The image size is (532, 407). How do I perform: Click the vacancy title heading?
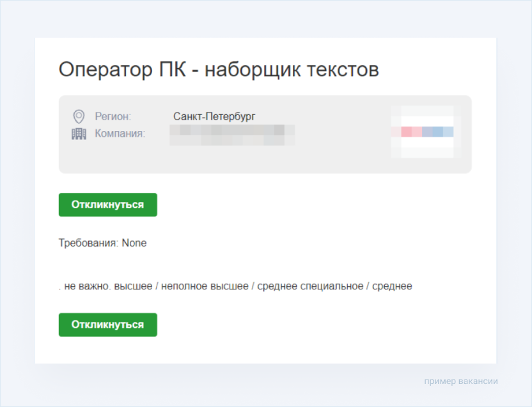coord(219,70)
